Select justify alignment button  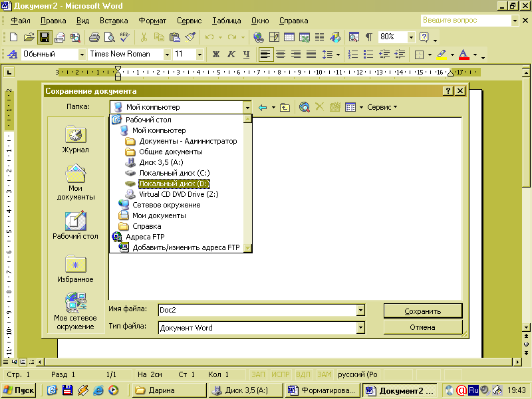(x=311, y=55)
